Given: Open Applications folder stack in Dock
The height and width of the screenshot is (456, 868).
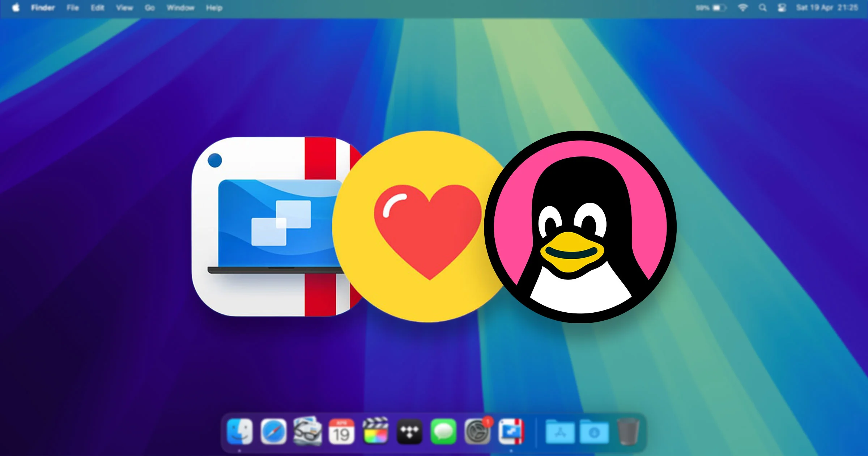Looking at the screenshot, I should pyautogui.click(x=560, y=432).
